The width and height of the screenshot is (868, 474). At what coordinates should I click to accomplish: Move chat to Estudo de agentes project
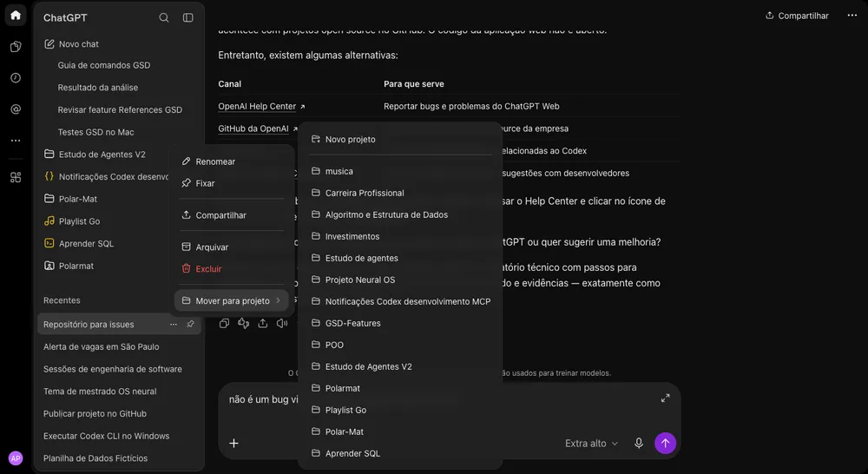[399, 258]
